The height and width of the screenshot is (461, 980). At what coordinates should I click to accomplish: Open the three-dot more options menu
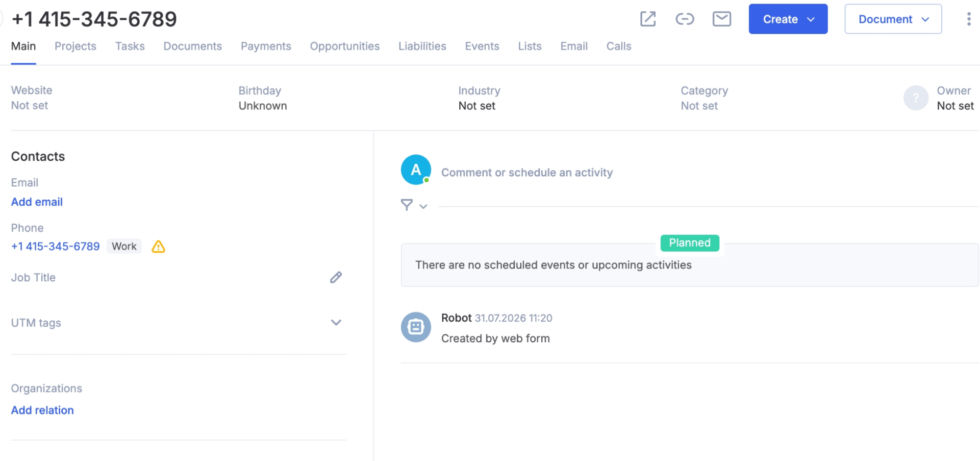click(x=968, y=19)
